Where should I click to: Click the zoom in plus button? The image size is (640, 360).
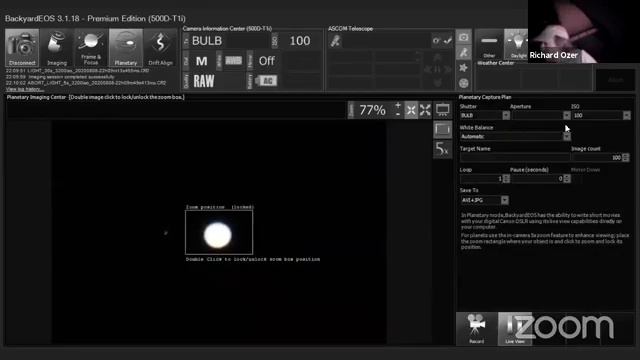tap(398, 106)
